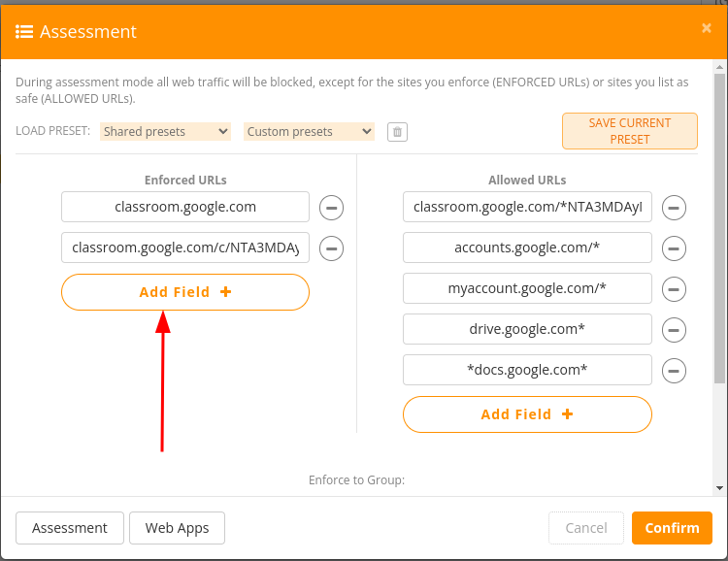Edit the classroom.google.com/c/NTA3MDAy enforced field

pos(185,247)
